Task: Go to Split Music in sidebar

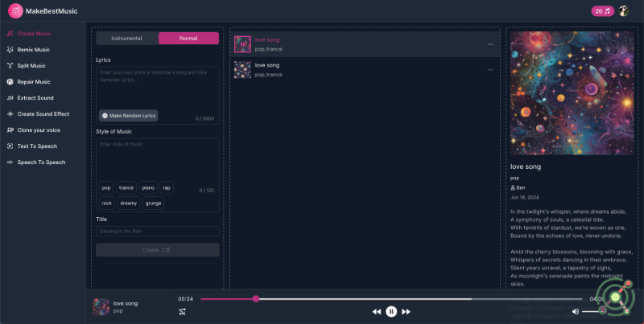Action: click(31, 66)
